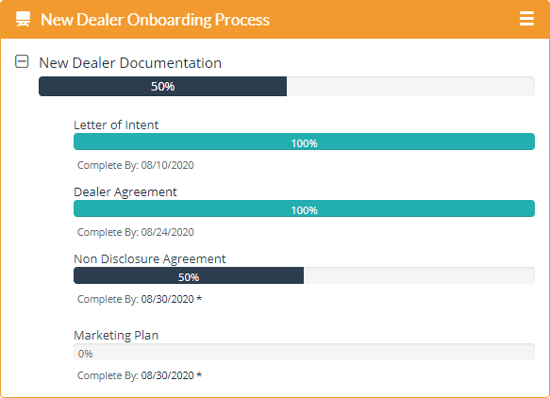Click the New Dealer Onboarding Process title
The image size is (550, 398).
coord(155,20)
